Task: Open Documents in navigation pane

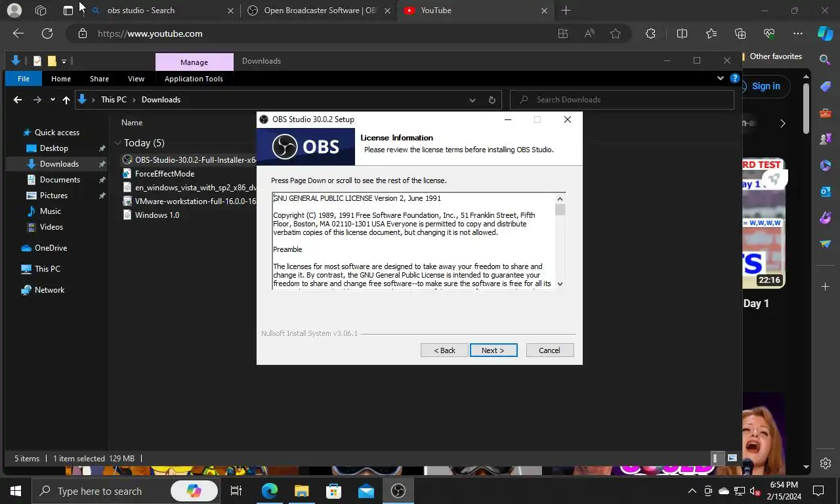Action: [60, 180]
